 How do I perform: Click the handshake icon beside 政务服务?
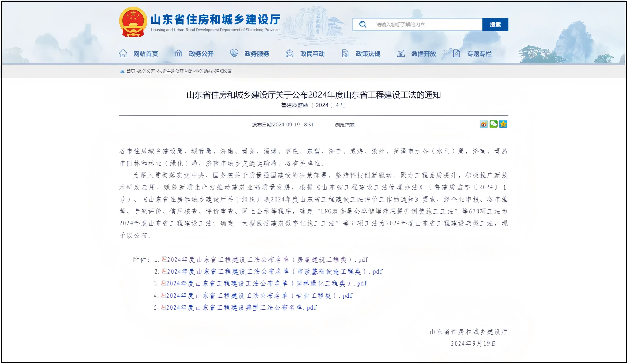[234, 53]
